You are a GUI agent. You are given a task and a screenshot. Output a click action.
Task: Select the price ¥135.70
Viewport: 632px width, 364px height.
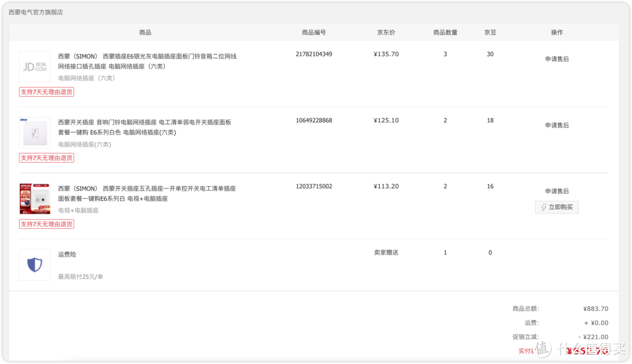386,54
